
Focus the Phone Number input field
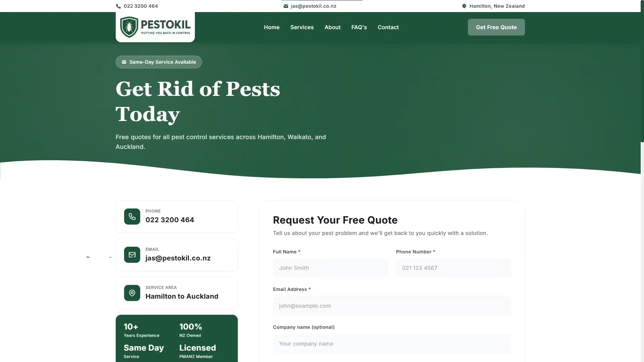click(x=453, y=268)
